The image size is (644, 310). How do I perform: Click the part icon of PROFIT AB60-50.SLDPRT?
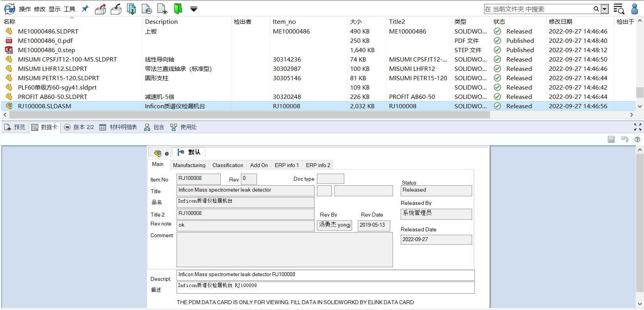pos(9,97)
